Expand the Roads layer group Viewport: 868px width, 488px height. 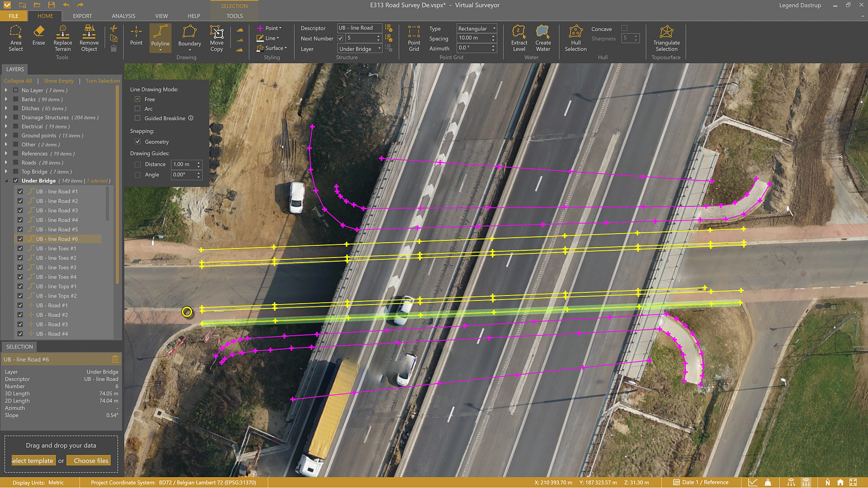point(6,163)
